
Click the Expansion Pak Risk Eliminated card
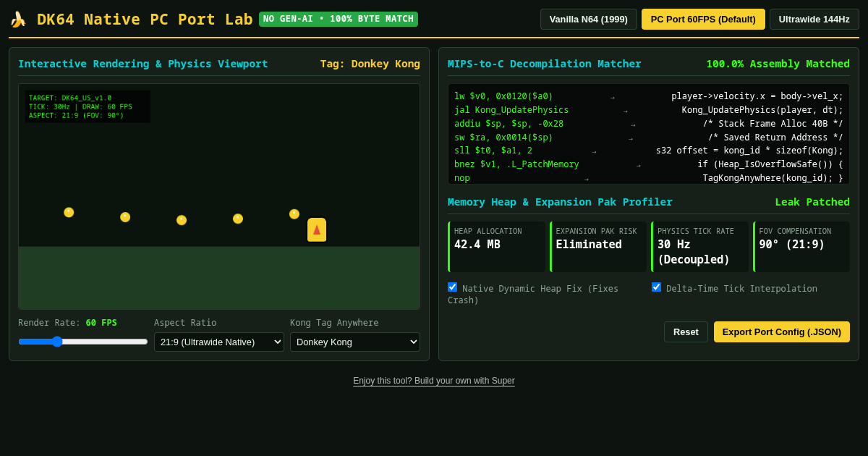(598, 247)
